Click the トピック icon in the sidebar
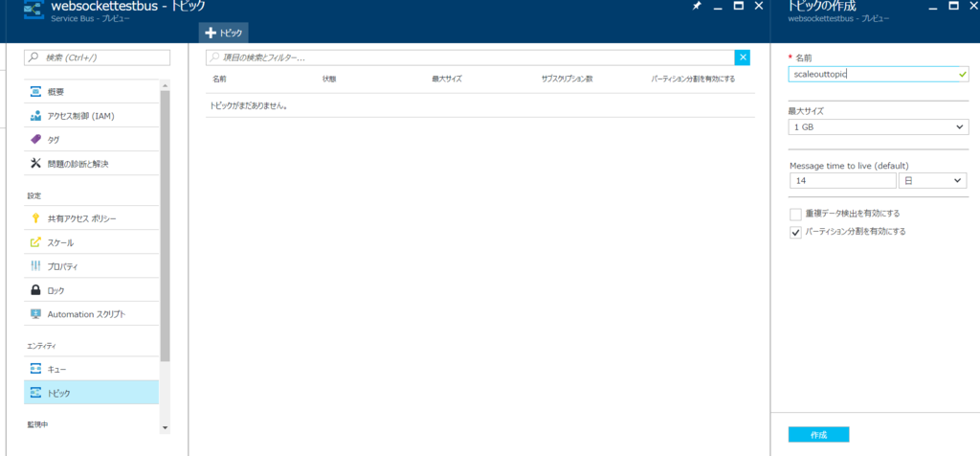 pyautogui.click(x=35, y=393)
